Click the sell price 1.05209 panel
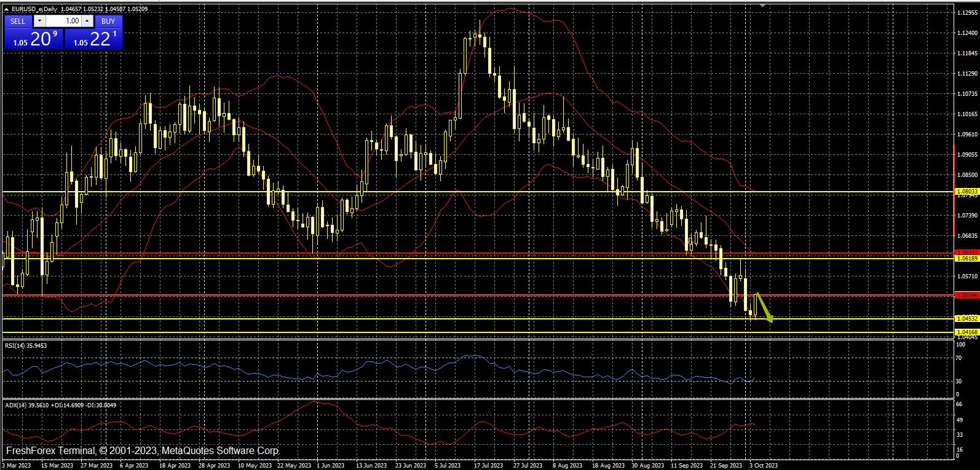The width and height of the screenshot is (980, 470). point(33,39)
